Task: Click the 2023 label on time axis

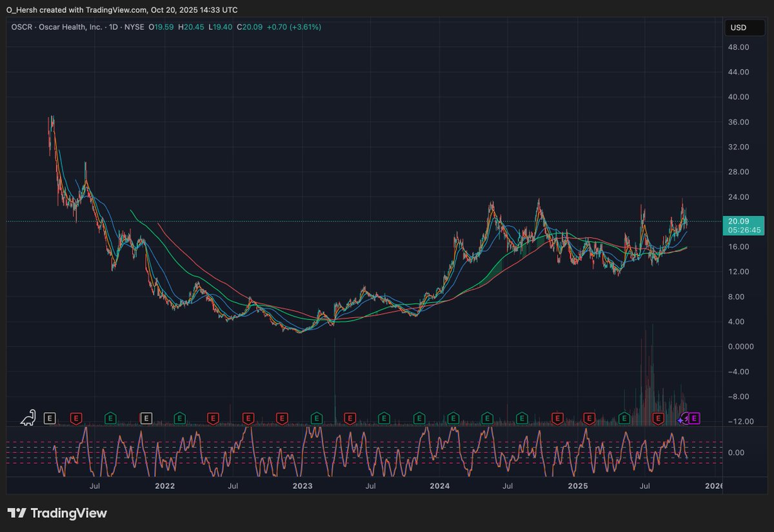Action: point(301,485)
